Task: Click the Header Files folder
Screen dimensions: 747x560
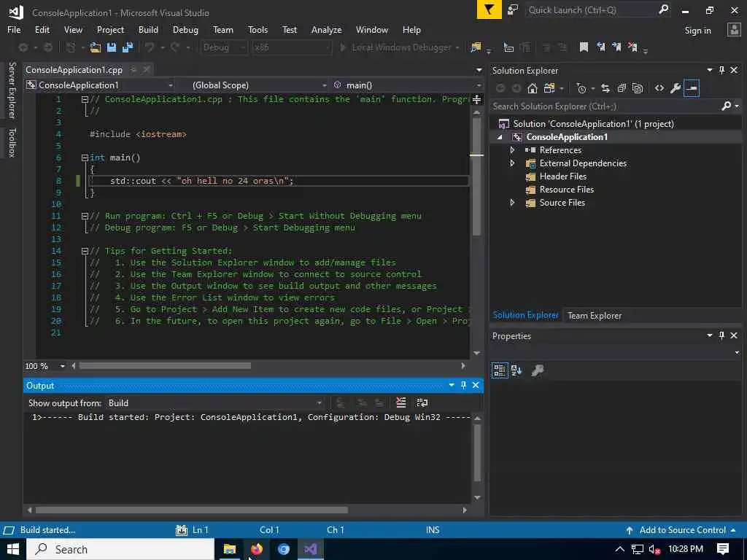Action: click(562, 176)
